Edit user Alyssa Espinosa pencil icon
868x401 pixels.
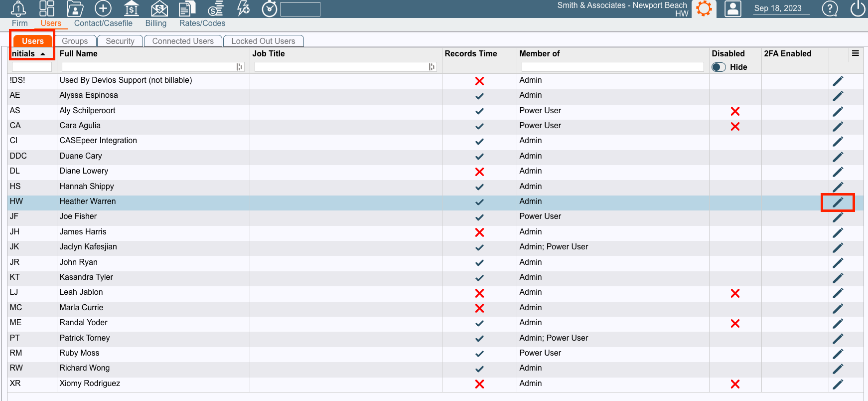(x=838, y=96)
